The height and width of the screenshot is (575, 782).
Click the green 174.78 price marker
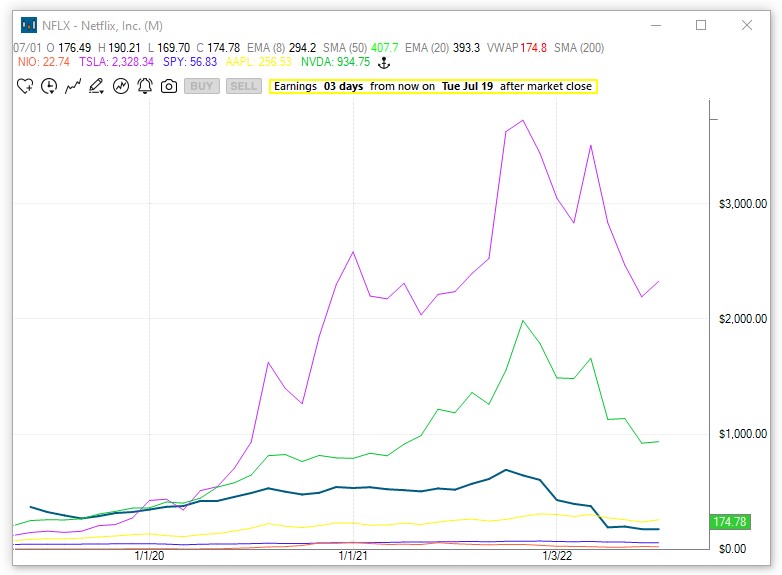tap(728, 522)
